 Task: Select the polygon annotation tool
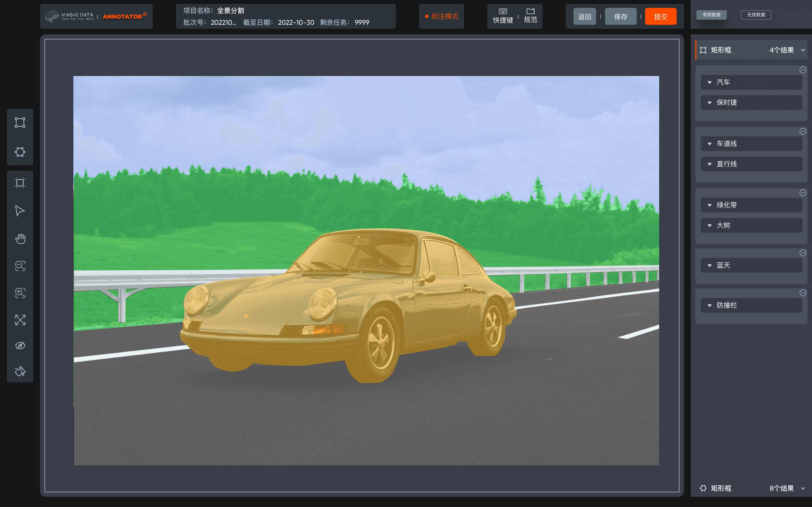pyautogui.click(x=20, y=152)
